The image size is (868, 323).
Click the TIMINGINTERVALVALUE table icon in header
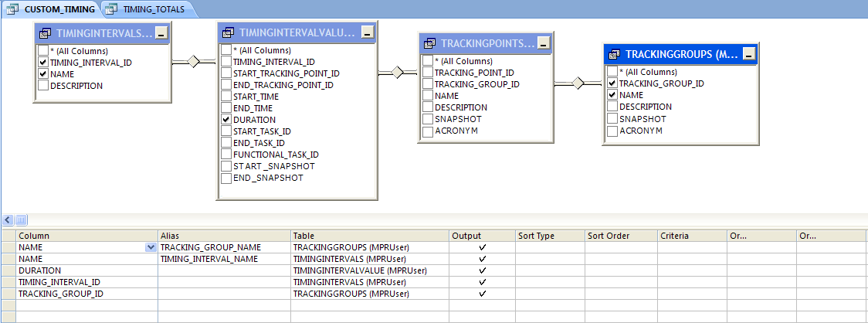229,32
